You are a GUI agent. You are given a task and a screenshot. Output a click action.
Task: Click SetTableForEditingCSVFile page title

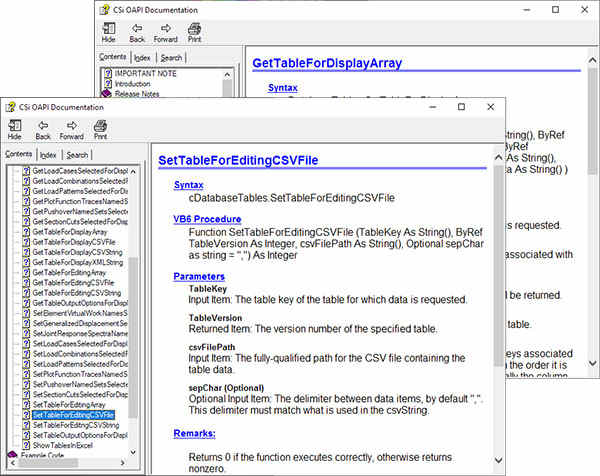[x=238, y=160]
